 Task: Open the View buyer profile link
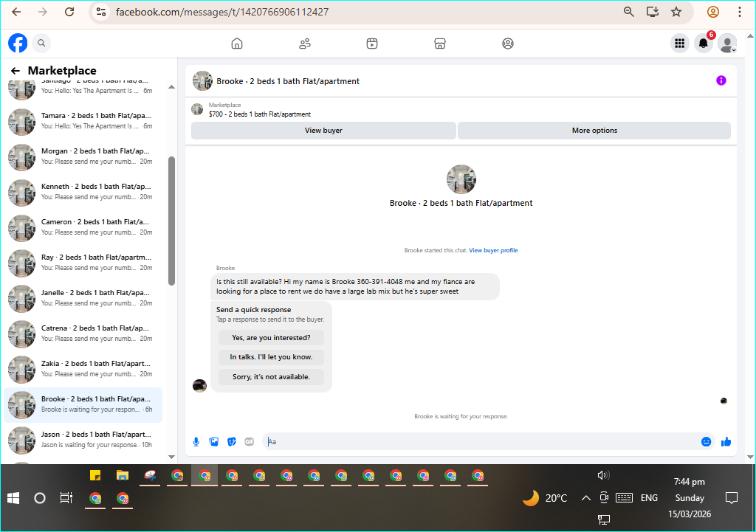click(x=493, y=251)
